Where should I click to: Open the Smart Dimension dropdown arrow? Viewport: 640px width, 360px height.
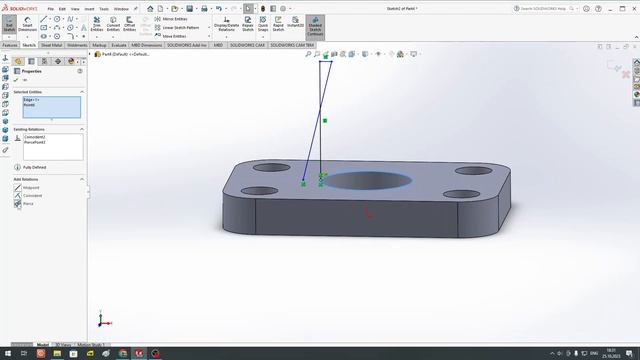click(27, 37)
